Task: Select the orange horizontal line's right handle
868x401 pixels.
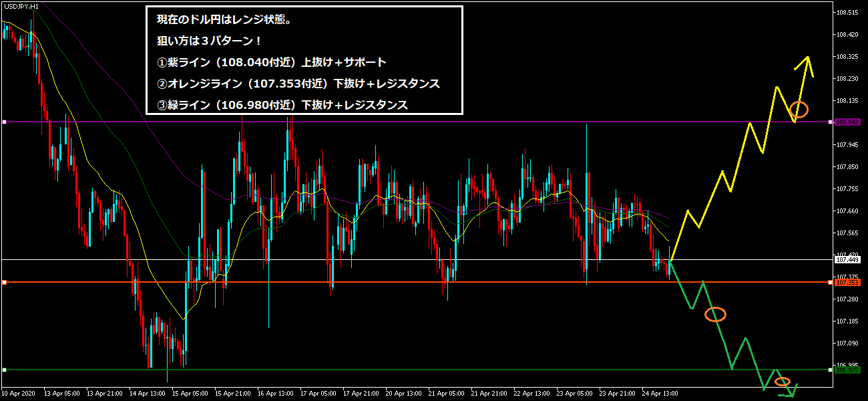Action: click(x=830, y=282)
